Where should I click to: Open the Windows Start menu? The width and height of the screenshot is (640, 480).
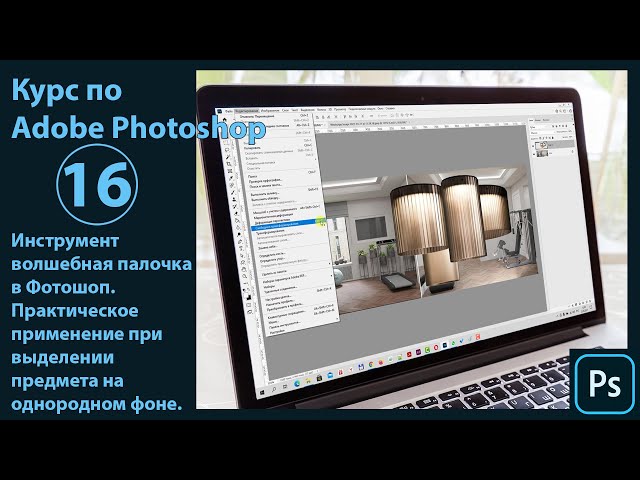262,393
